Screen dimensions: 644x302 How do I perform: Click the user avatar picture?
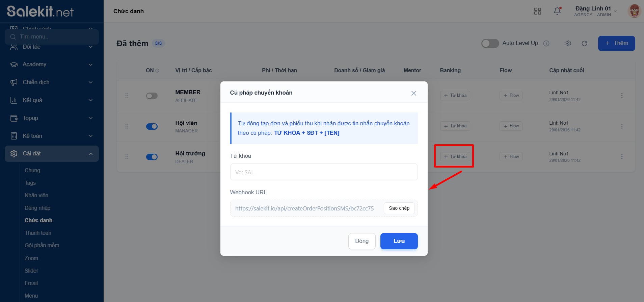pos(634,11)
